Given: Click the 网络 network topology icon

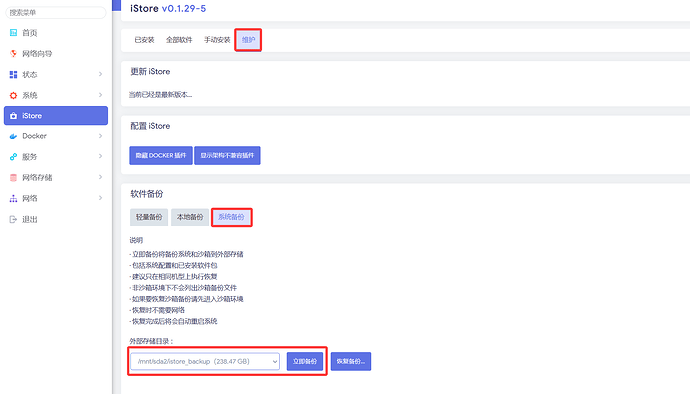Looking at the screenshot, I should pyautogui.click(x=13, y=199).
